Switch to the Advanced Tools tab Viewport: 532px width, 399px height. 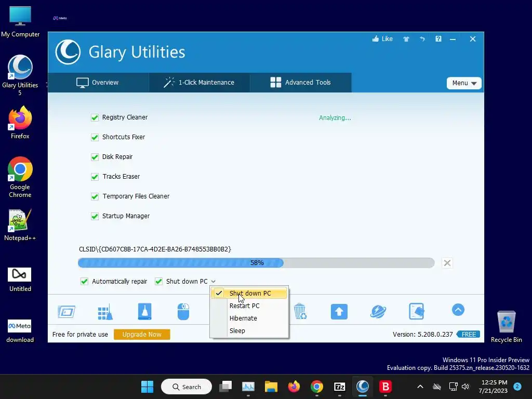point(301,83)
